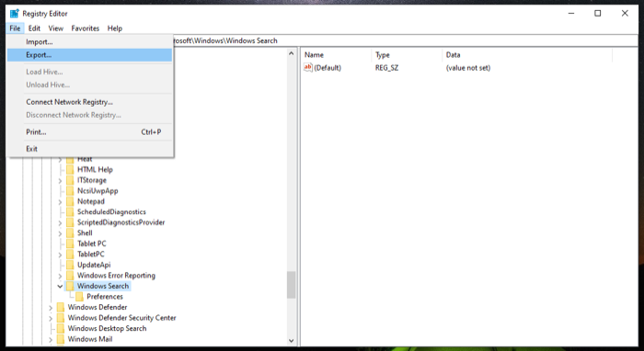Screen dimensions: 644x351
Task: Expand the ITStorage key
Action: [60, 181]
